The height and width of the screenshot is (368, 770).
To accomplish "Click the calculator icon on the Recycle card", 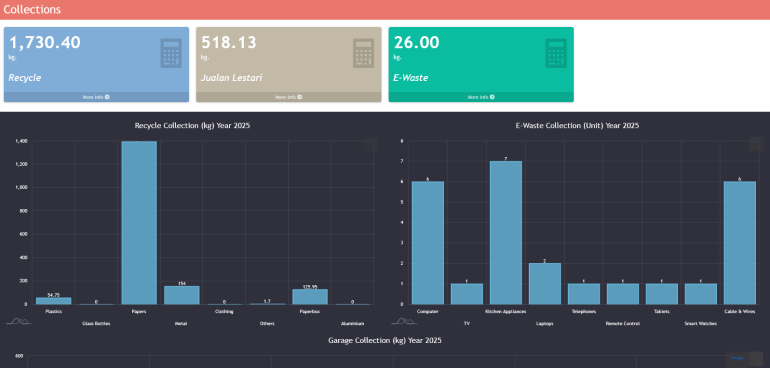I will 171,53.
